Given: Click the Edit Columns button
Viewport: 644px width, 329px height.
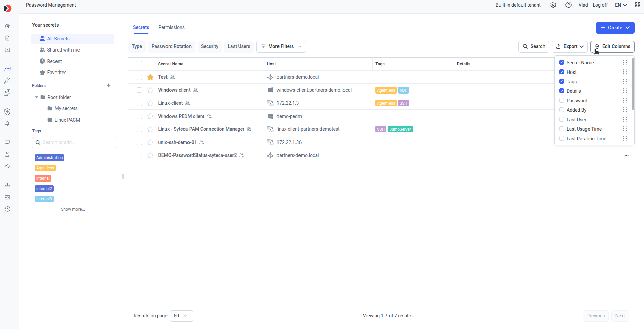Looking at the screenshot, I should click(x=612, y=47).
